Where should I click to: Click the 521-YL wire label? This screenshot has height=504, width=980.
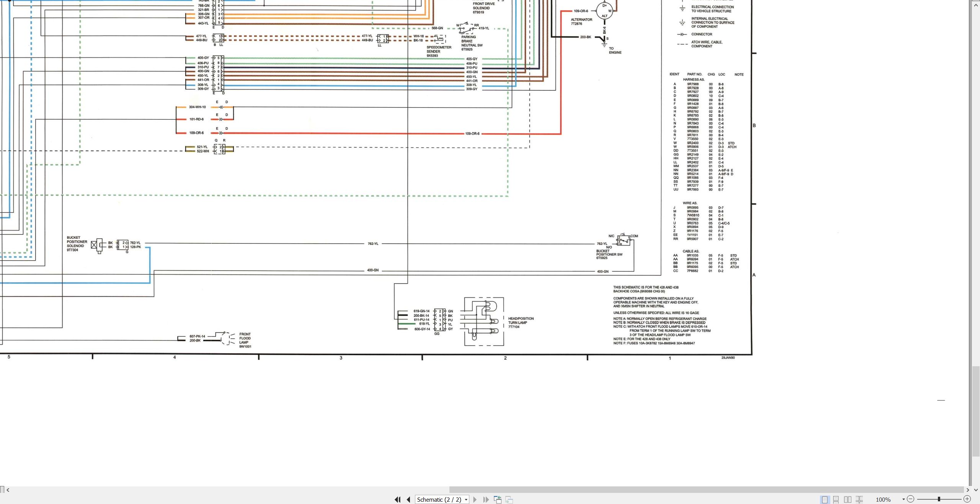pos(202,147)
